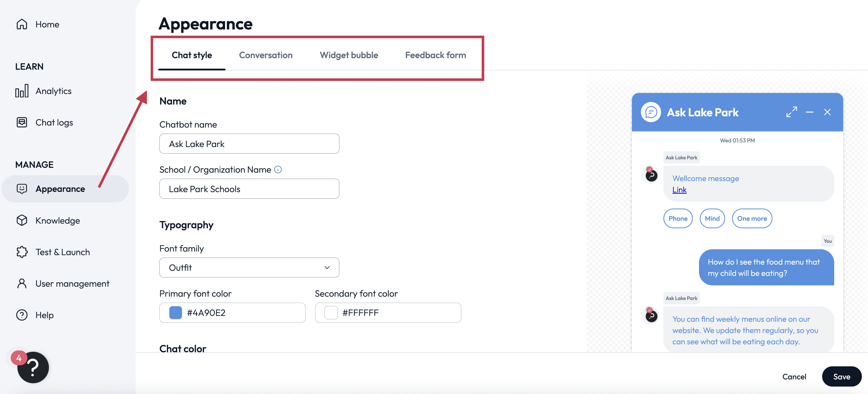Open Analytics in the sidebar
The image size is (868, 394).
click(54, 91)
